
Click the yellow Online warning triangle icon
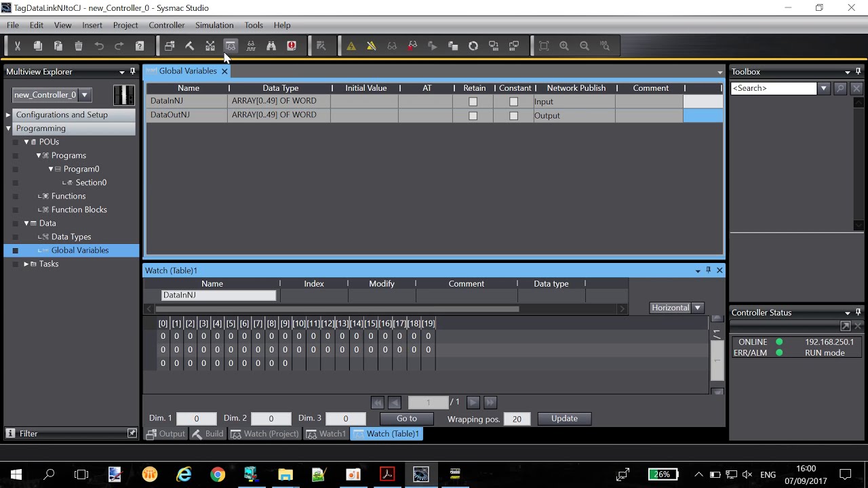point(351,46)
